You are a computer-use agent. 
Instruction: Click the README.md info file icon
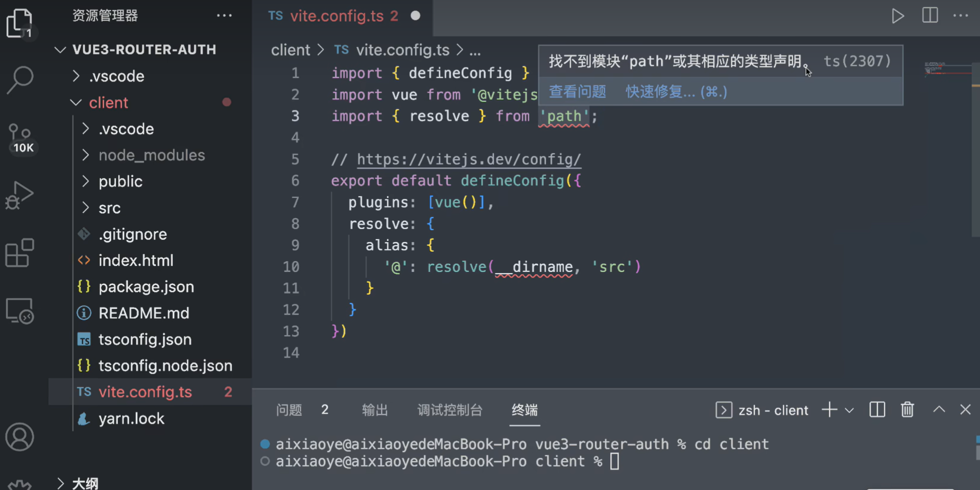[84, 313]
